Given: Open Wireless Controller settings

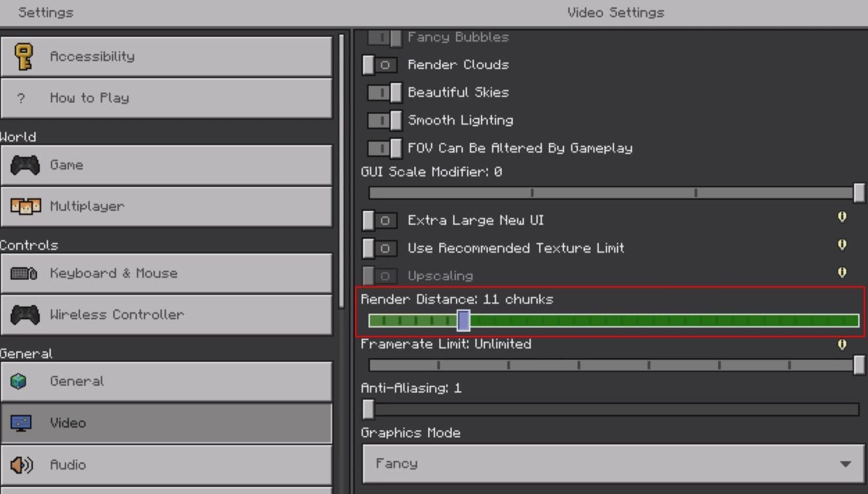Looking at the screenshot, I should point(167,314).
